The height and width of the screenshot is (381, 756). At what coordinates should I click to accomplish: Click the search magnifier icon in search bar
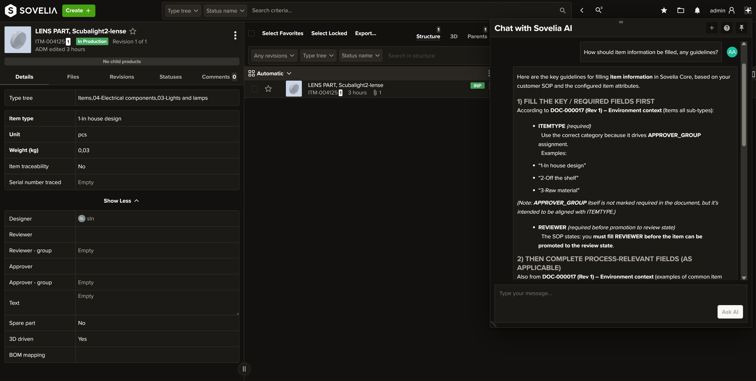point(562,11)
